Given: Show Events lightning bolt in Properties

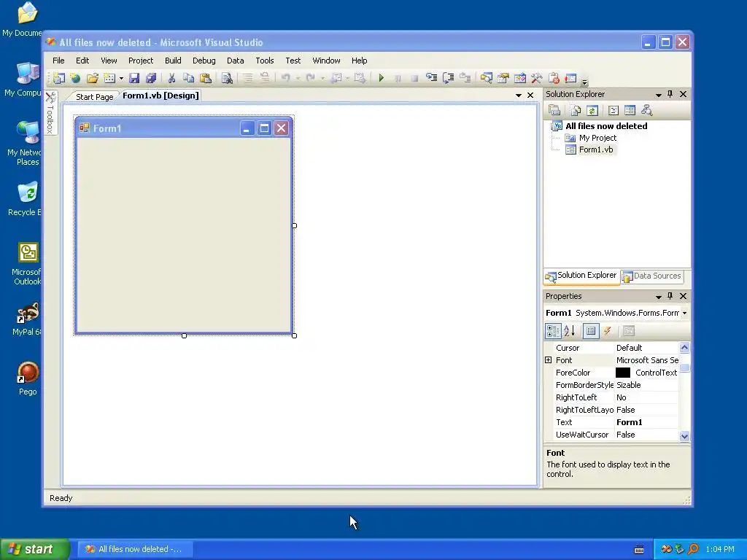Looking at the screenshot, I should click(x=608, y=331).
